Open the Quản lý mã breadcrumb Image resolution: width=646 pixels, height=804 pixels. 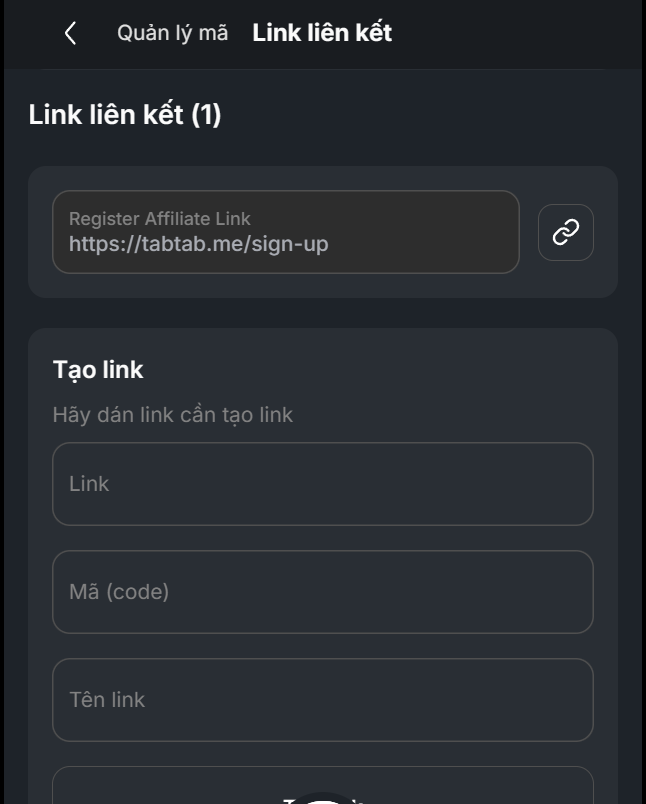172,33
